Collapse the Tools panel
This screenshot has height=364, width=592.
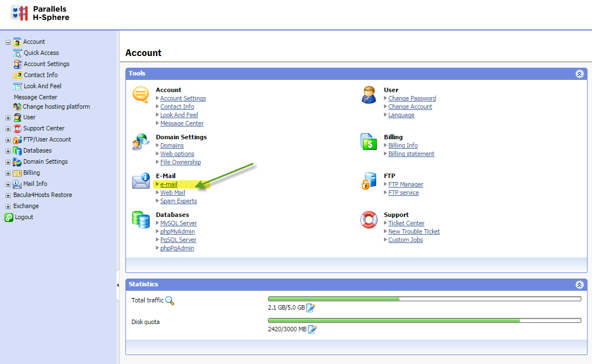coord(580,74)
